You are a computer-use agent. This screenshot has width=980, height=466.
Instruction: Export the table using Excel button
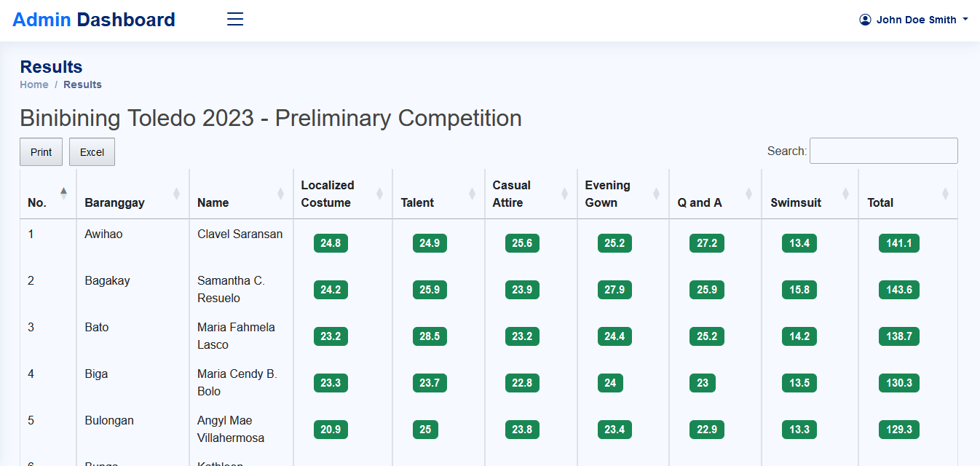[x=92, y=152]
